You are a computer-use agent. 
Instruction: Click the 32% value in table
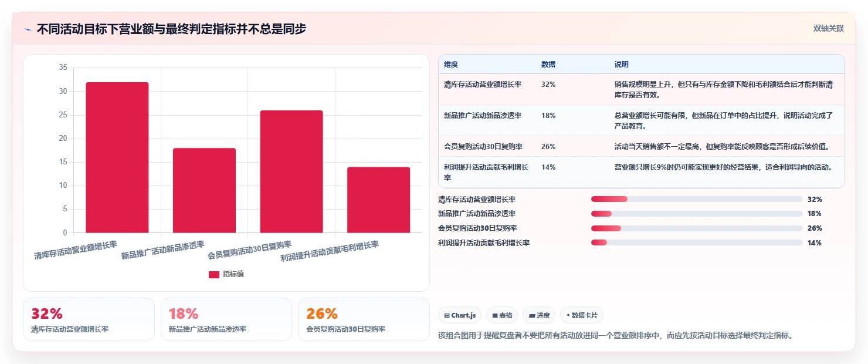(548, 84)
